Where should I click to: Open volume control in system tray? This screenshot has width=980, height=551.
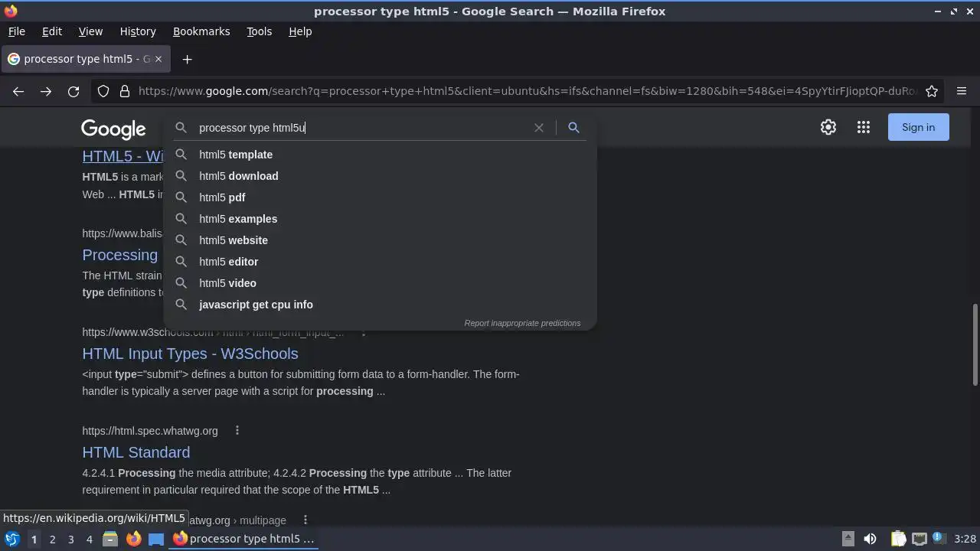[871, 539]
